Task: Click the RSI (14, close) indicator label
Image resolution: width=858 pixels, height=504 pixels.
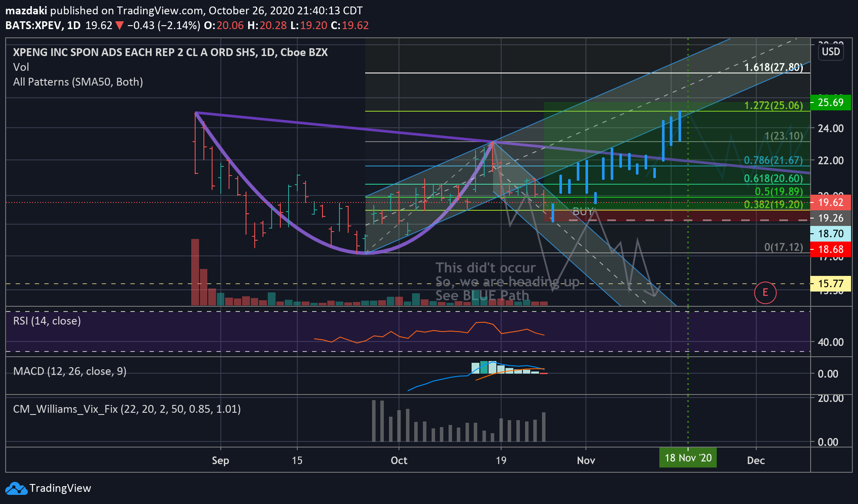Action: 47,321
